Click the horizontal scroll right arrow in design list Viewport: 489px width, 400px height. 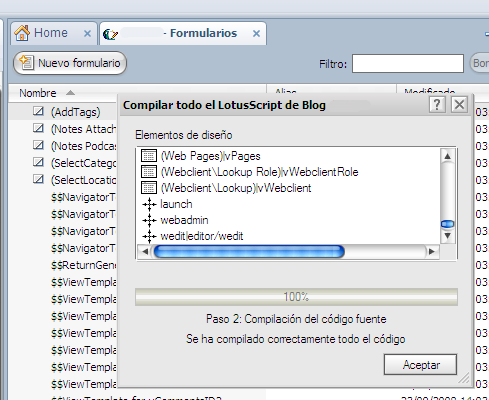pyautogui.click(x=432, y=252)
